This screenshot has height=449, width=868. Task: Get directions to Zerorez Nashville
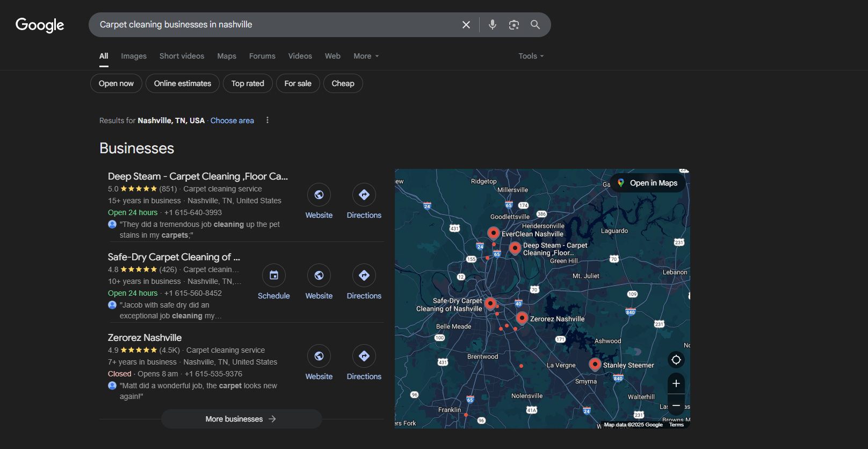click(364, 356)
